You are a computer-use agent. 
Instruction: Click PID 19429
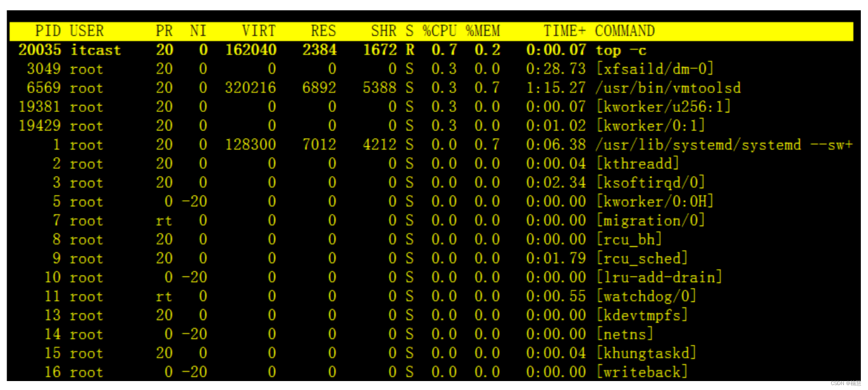tap(39, 125)
